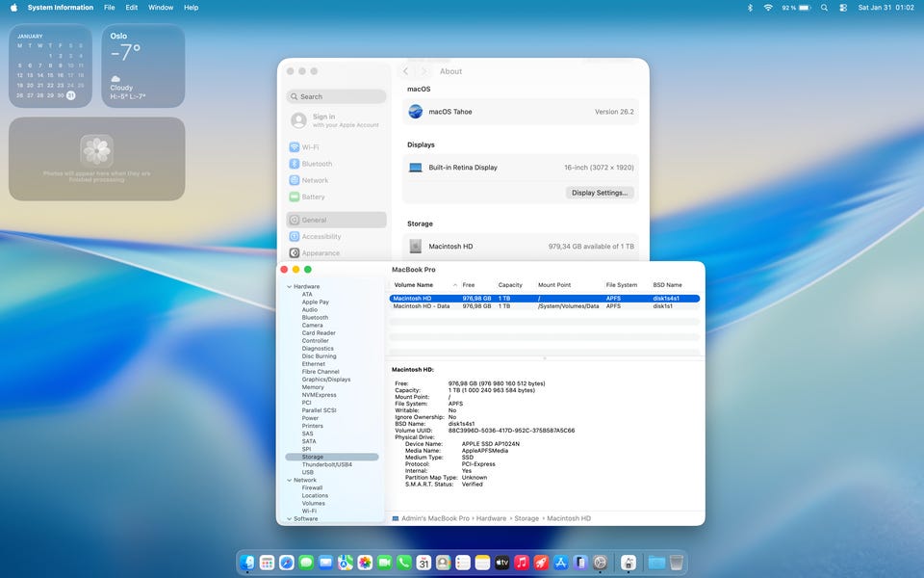The image size is (924, 578).
Task: Select Bluetooth in System Settings sidebar
Action: (316, 164)
